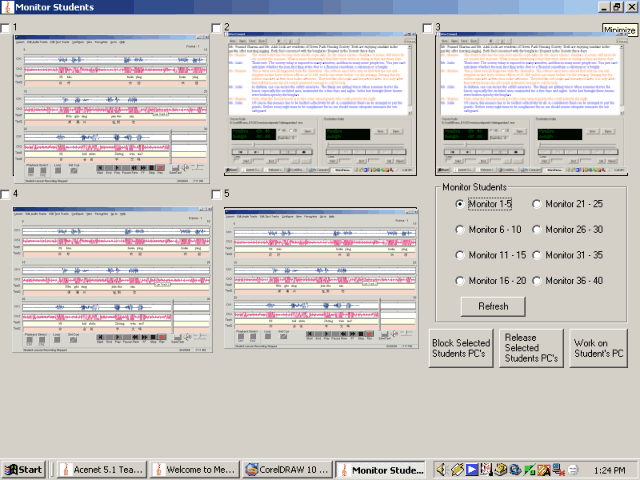This screenshot has height=480, width=640.
Task: Switch to the Monitor 36 - 40 group
Action: 537,281
